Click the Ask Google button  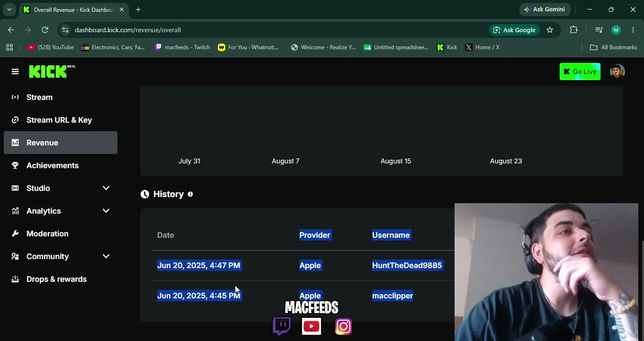[x=515, y=30]
